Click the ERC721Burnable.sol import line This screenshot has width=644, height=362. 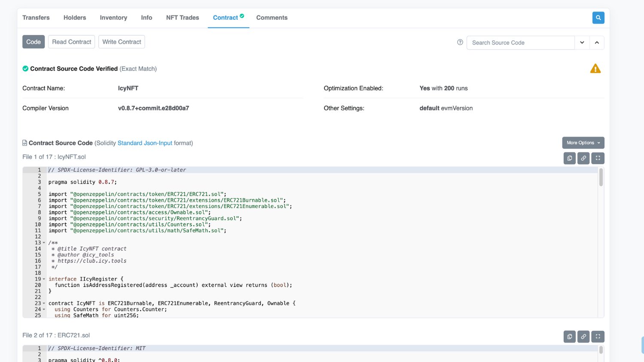coord(167,200)
